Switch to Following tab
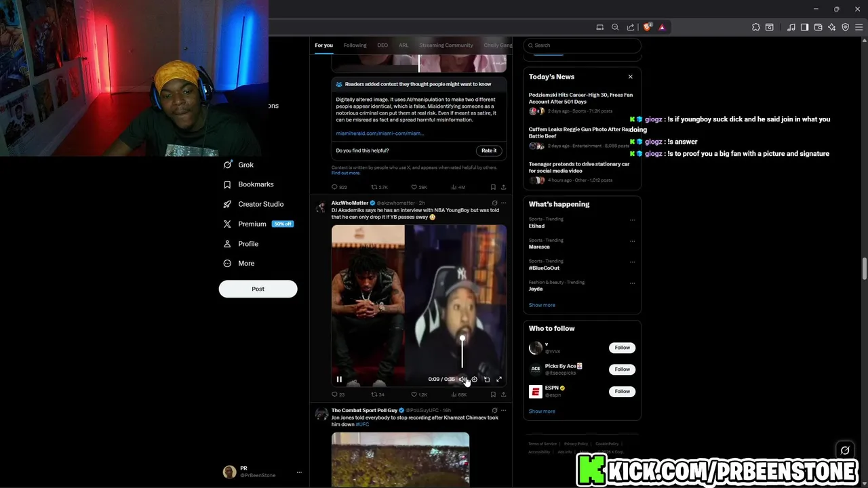Screen dimensions: 868x488 355,45
